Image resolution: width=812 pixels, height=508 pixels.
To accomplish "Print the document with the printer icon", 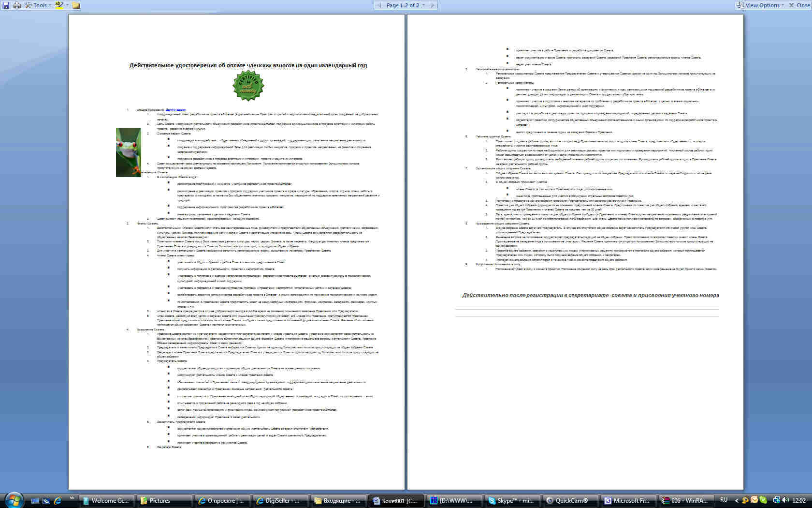I will (x=17, y=5).
